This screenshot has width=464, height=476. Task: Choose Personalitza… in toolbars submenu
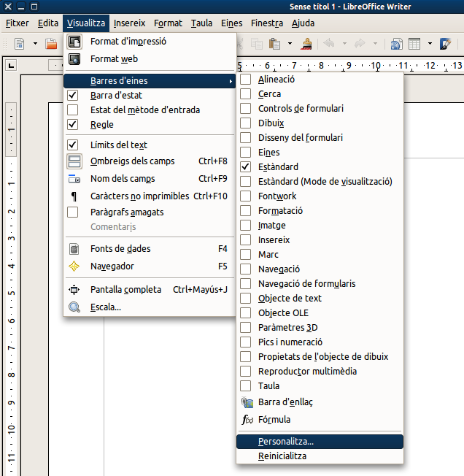click(320, 442)
